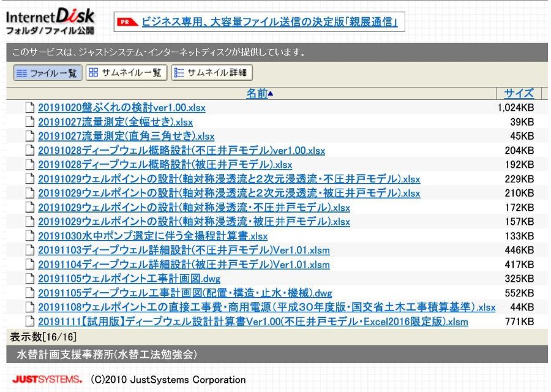Open the 親展通信 advertisement link
This screenshot has width=551, height=392.
(270, 23)
